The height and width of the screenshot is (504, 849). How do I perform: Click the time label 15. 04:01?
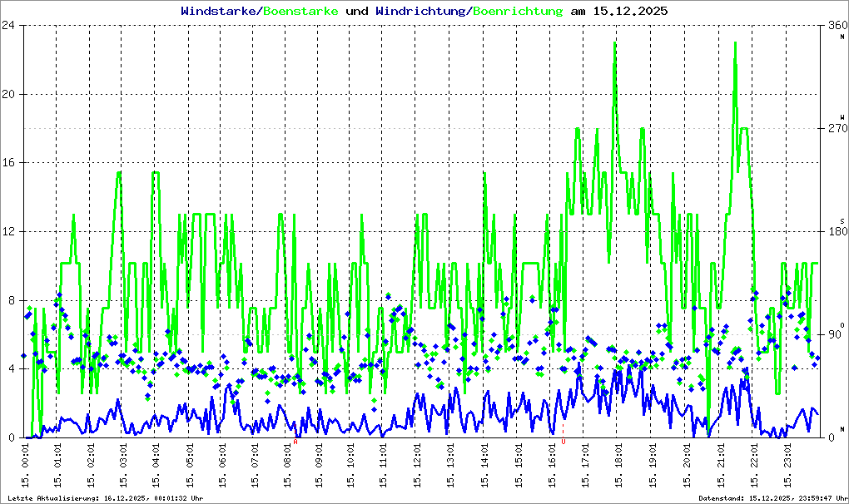click(156, 465)
